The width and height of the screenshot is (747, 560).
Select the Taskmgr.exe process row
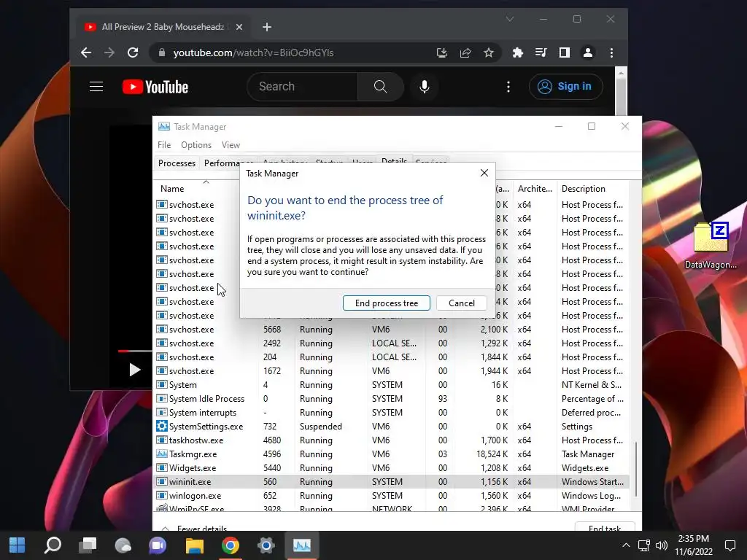click(391, 454)
